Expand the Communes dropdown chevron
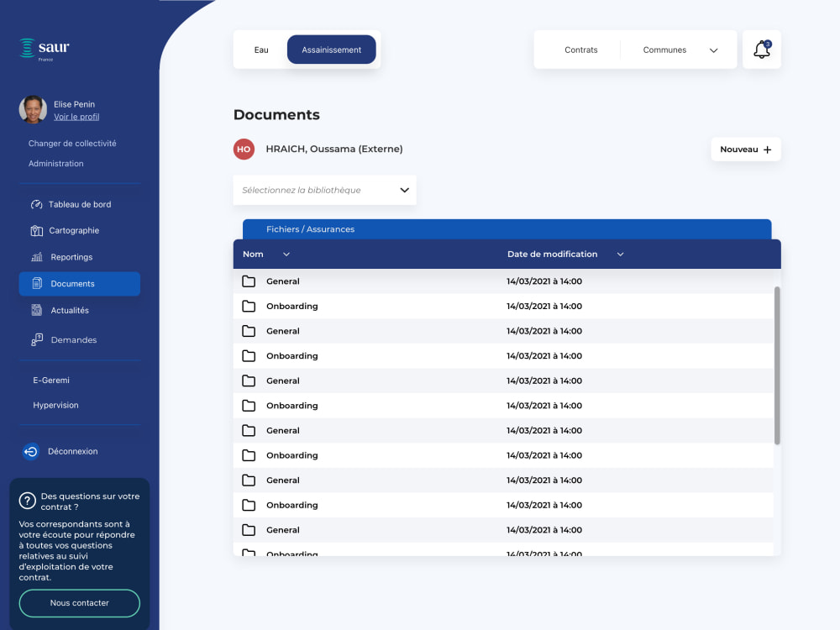Screen dimensions: 840x630 click(x=713, y=50)
